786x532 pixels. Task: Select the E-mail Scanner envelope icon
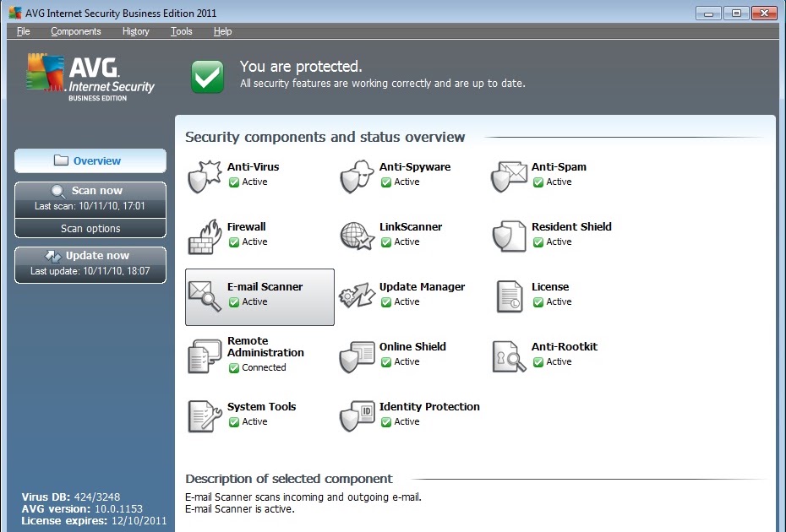pyautogui.click(x=205, y=296)
